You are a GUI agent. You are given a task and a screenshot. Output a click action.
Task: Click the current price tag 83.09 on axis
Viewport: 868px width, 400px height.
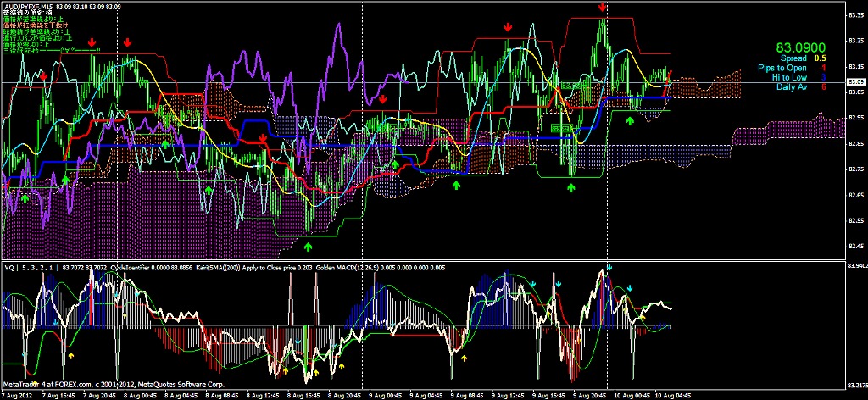click(x=855, y=82)
